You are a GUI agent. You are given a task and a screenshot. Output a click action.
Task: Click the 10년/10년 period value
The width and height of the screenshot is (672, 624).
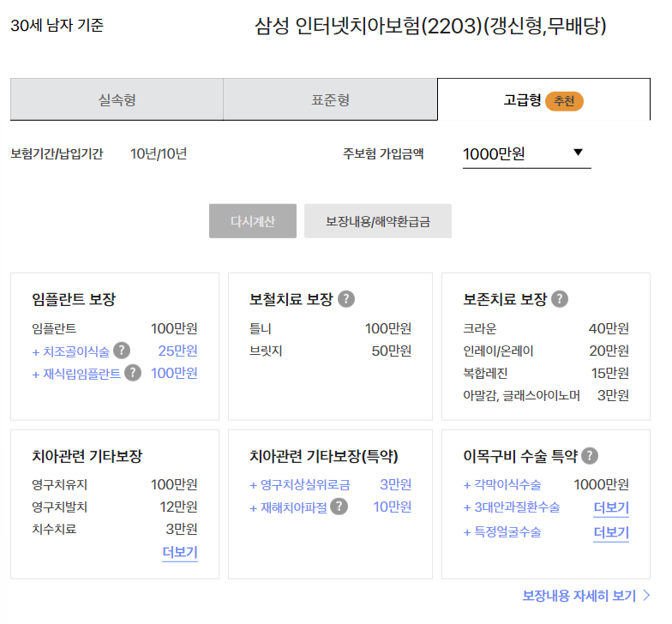pos(159,153)
